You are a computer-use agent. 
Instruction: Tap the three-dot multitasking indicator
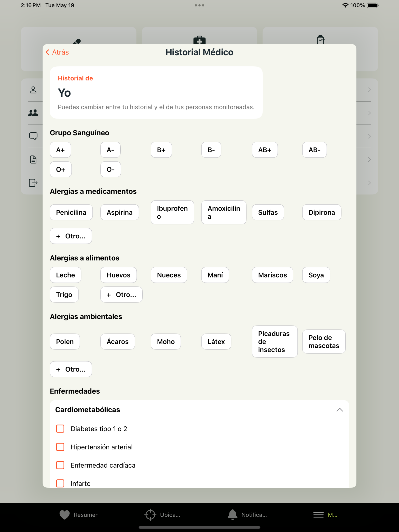tap(199, 5)
